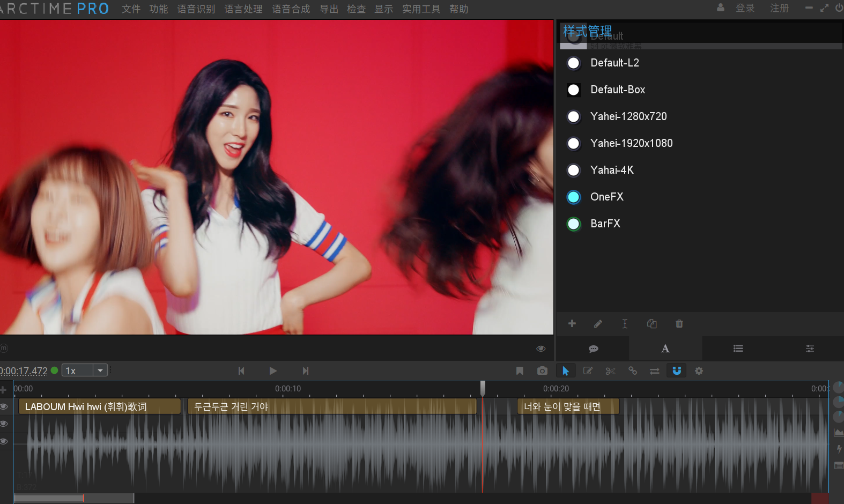Open the 导出 menu

(x=329, y=9)
